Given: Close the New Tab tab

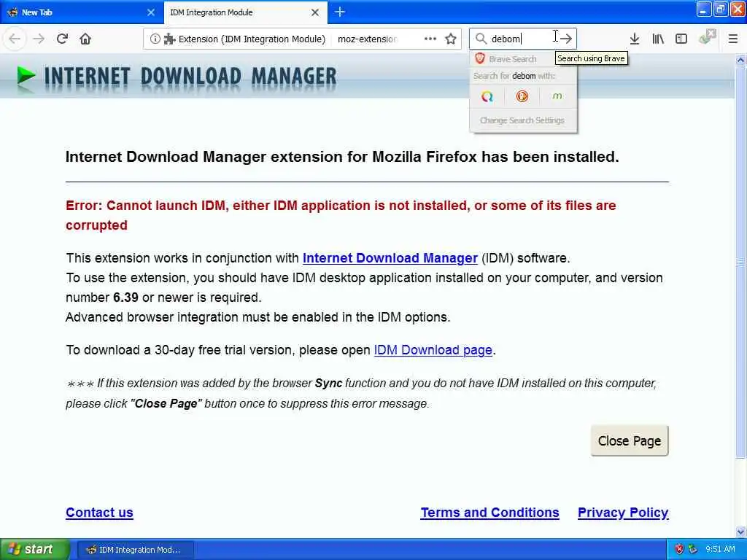Looking at the screenshot, I should click(x=151, y=12).
